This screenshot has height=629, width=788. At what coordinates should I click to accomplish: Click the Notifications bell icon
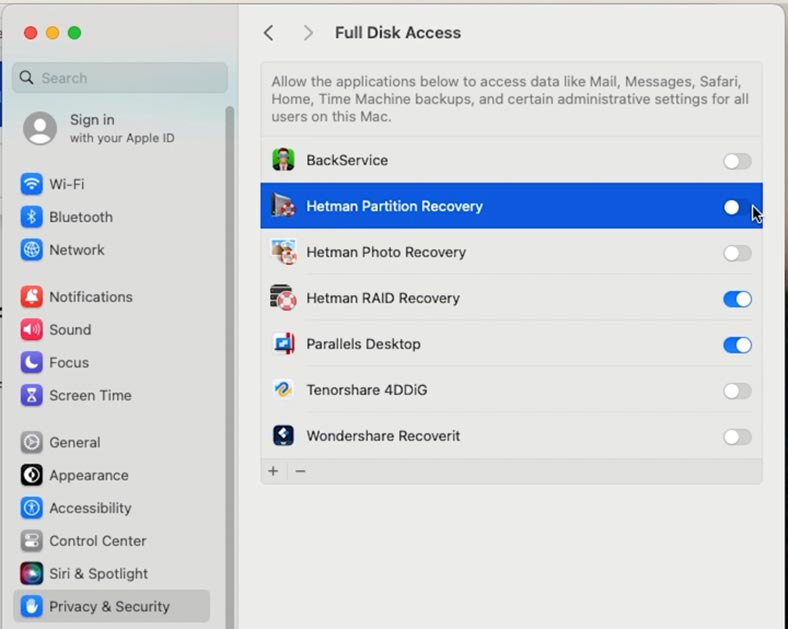pyautogui.click(x=31, y=297)
